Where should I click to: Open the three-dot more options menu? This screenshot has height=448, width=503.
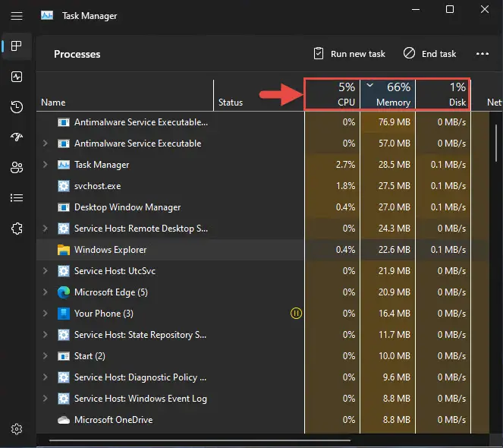483,54
